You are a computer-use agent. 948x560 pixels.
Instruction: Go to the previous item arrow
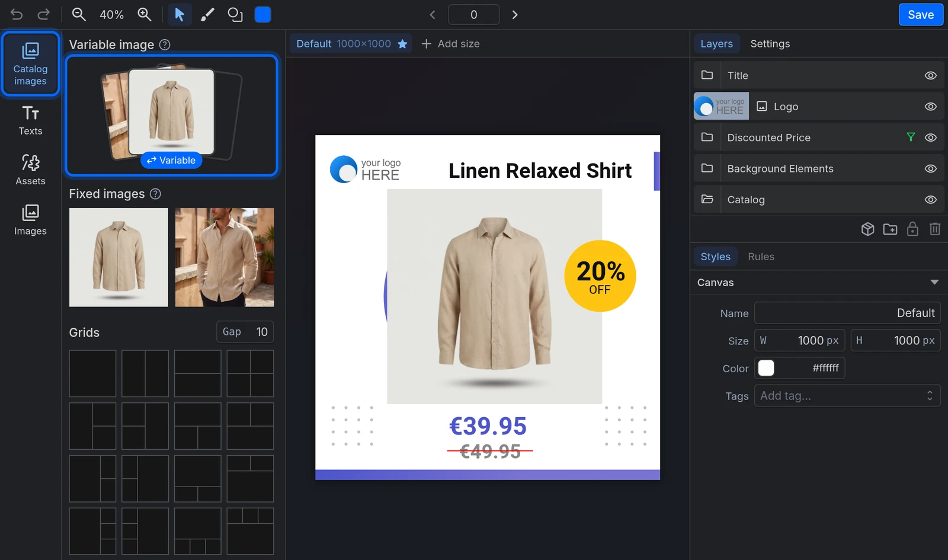pos(433,15)
